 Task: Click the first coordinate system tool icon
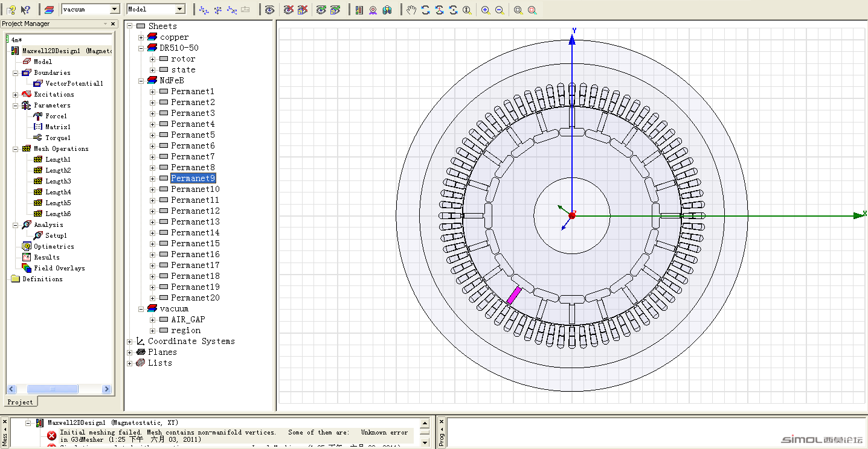tap(204, 10)
